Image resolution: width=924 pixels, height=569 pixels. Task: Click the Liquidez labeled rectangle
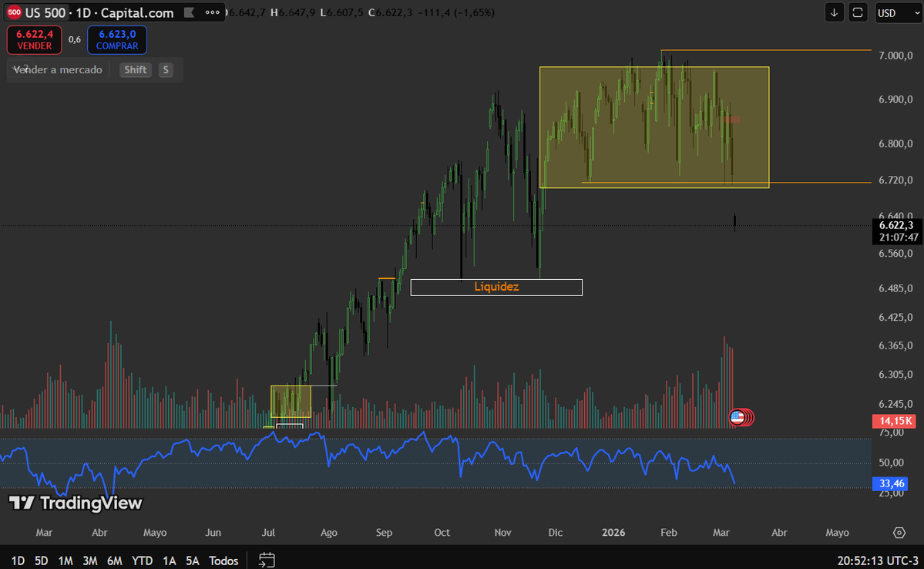point(496,287)
